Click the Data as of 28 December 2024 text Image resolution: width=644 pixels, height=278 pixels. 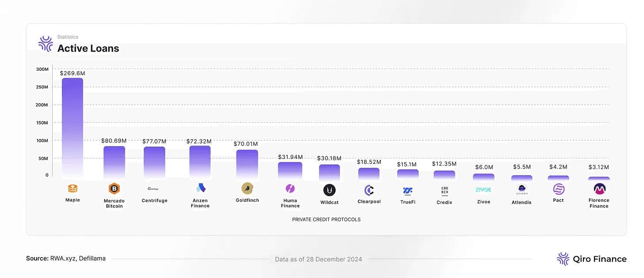coord(318,259)
